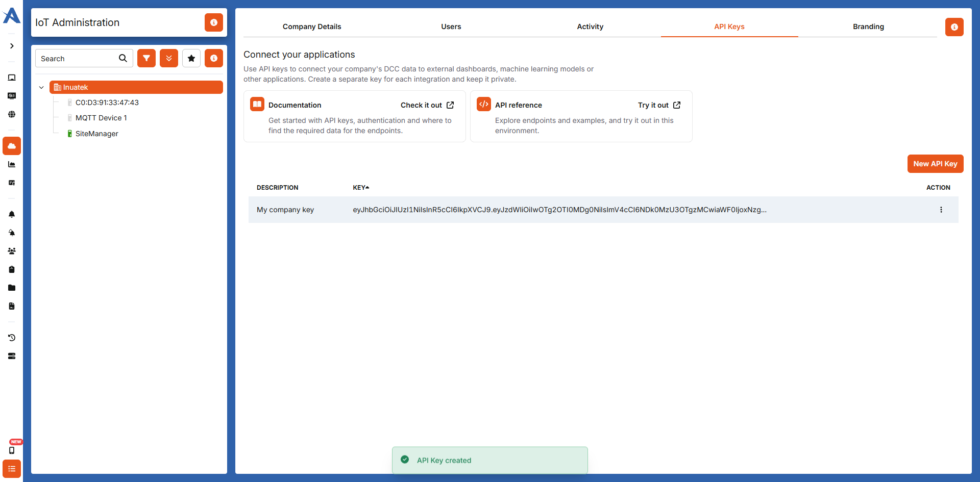Click the star favorites icon
The width and height of the screenshot is (980, 482).
coord(191,58)
